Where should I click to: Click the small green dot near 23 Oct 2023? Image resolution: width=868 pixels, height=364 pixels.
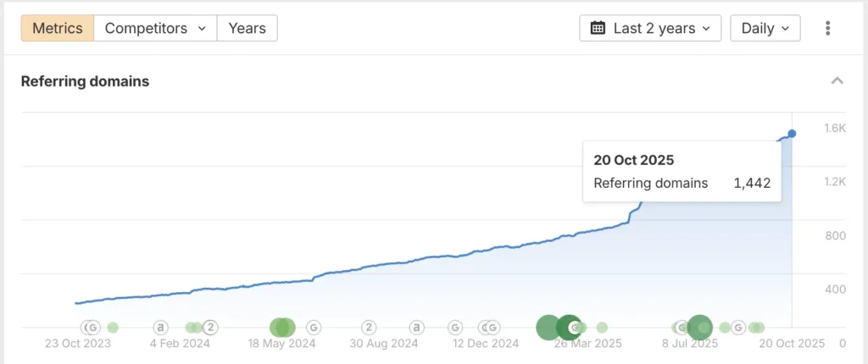[113, 327]
